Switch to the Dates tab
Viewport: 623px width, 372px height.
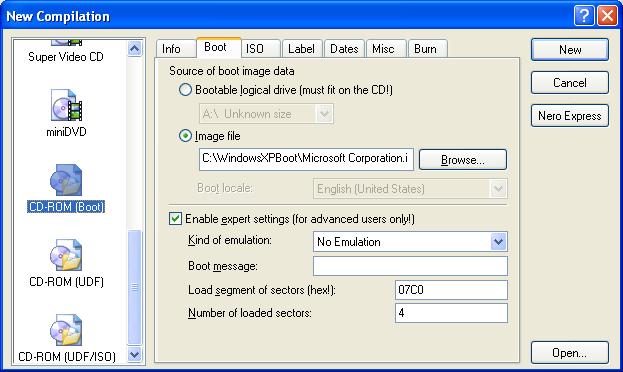coord(344,49)
